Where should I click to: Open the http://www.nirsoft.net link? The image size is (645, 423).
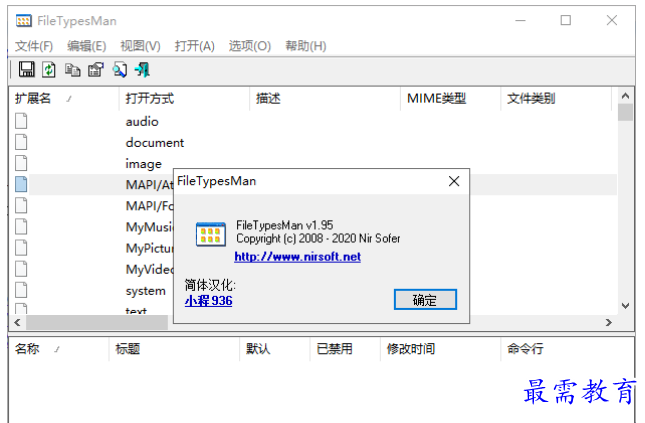[297, 257]
